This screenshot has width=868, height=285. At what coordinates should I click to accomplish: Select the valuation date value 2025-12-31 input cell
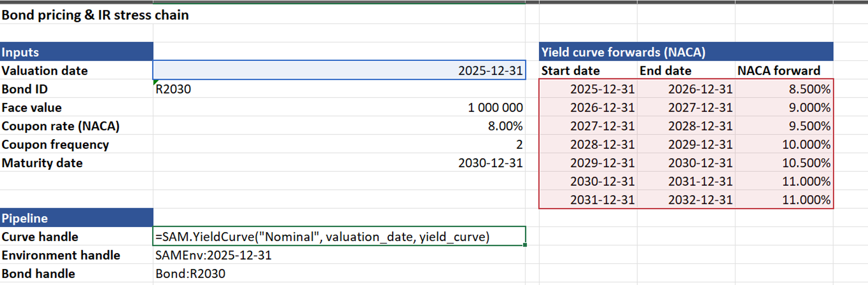click(339, 70)
